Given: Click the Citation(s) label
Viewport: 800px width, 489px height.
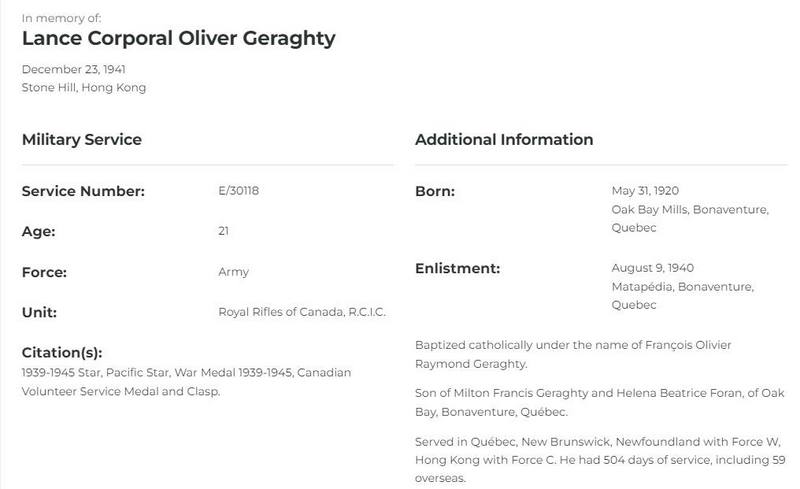Looking at the screenshot, I should coord(62,353).
